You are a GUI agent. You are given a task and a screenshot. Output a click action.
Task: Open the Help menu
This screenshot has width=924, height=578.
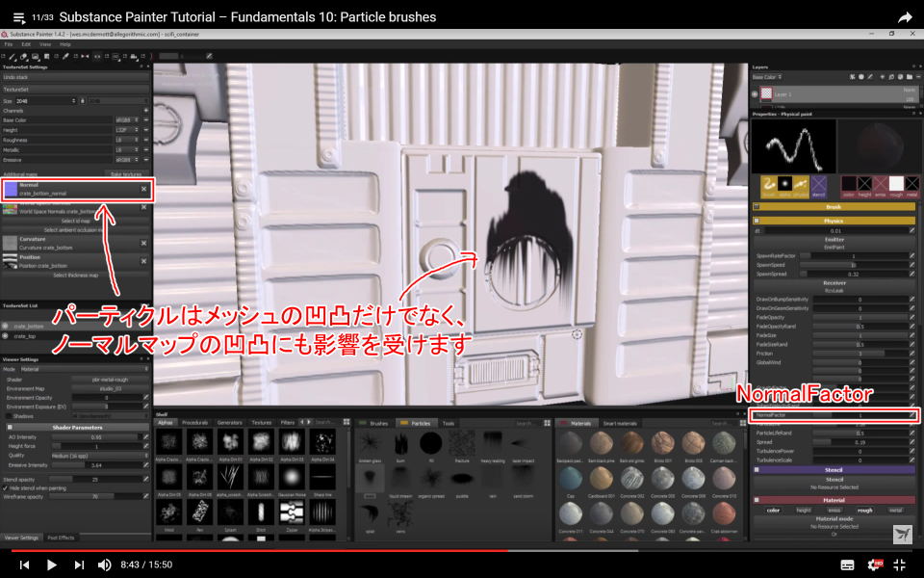(64, 44)
